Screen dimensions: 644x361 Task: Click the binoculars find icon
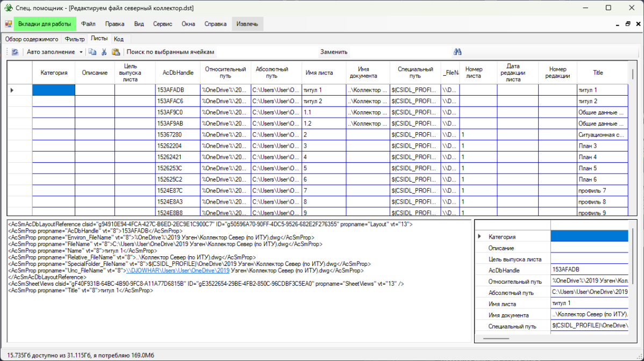pyautogui.click(x=458, y=52)
